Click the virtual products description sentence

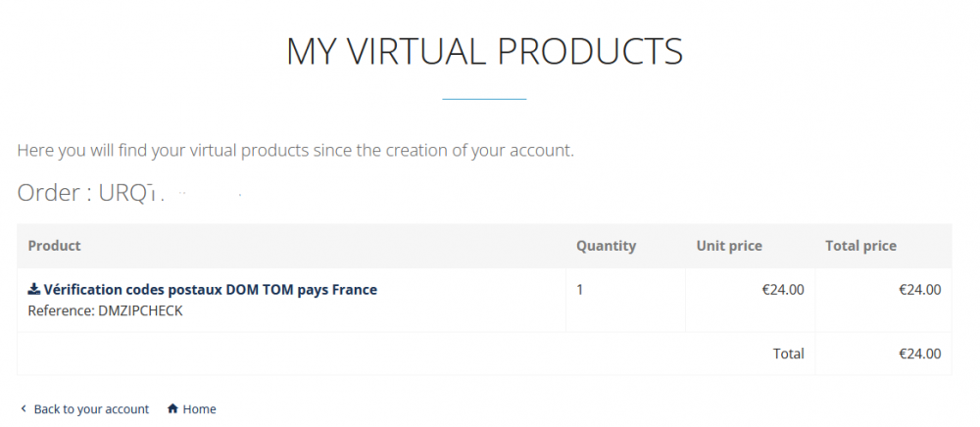tap(295, 151)
